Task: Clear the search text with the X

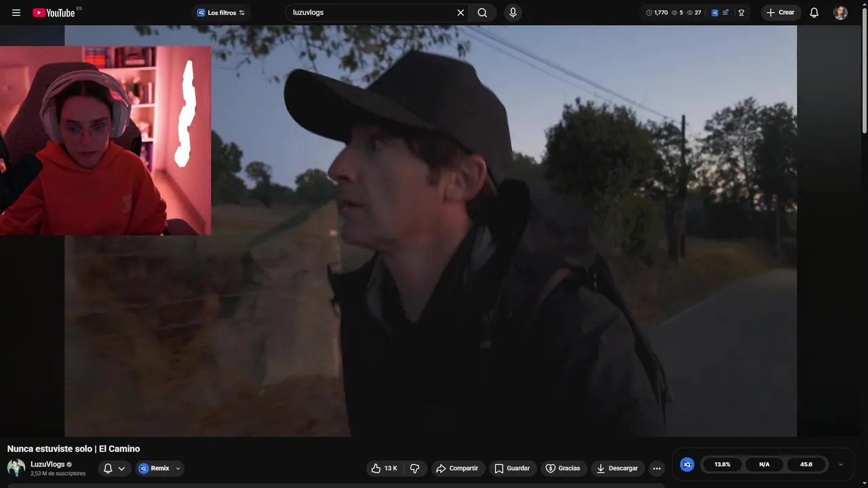Action: click(x=460, y=13)
